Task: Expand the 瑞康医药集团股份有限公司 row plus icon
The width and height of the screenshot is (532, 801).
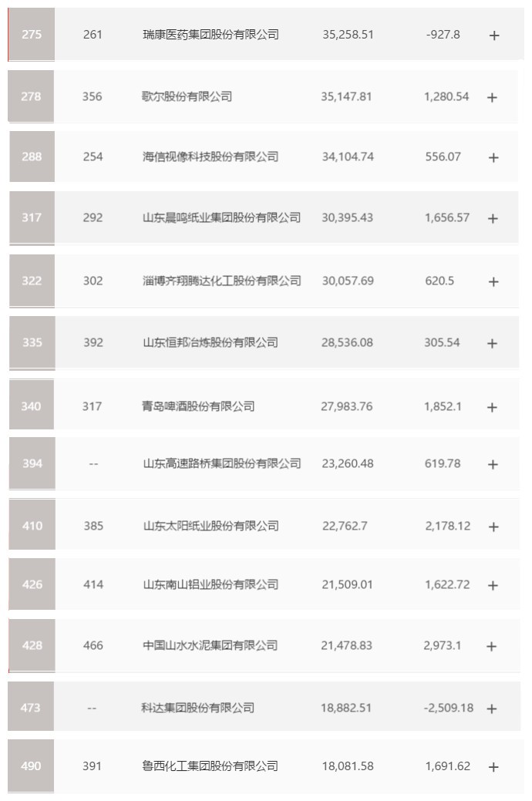Action: pos(494,35)
